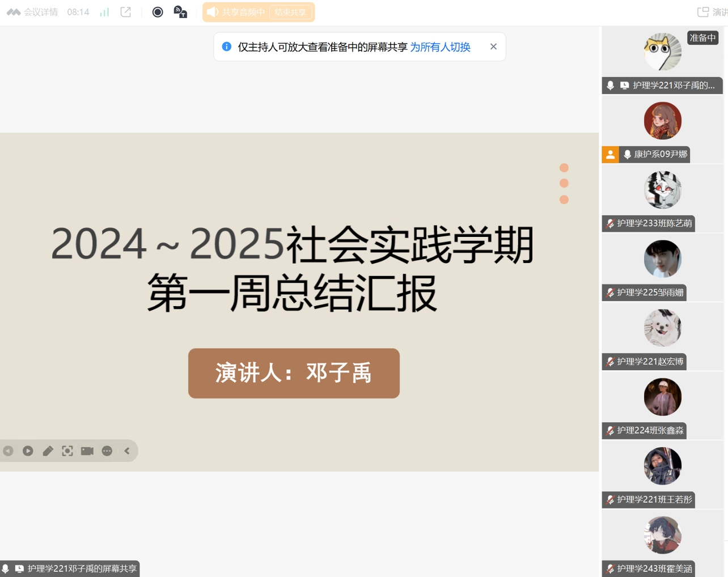Click the focus/screenshot frame icon
The width and height of the screenshot is (728, 577).
click(x=67, y=451)
